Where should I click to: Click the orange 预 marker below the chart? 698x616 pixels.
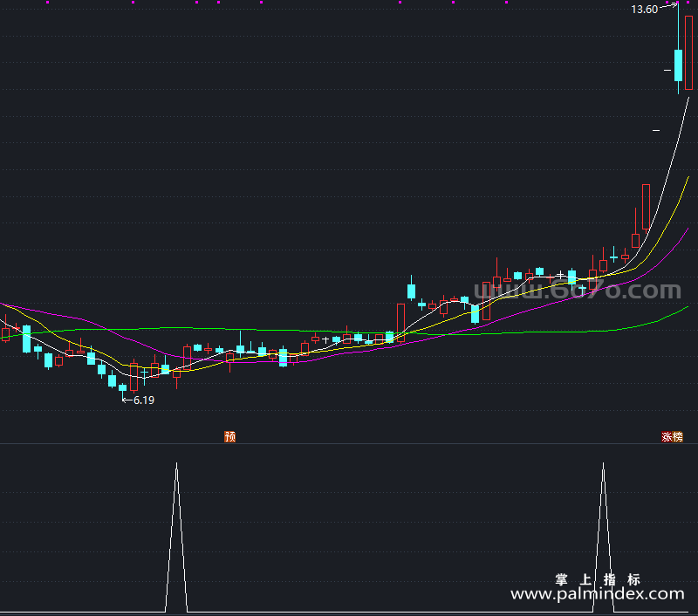pyautogui.click(x=229, y=436)
